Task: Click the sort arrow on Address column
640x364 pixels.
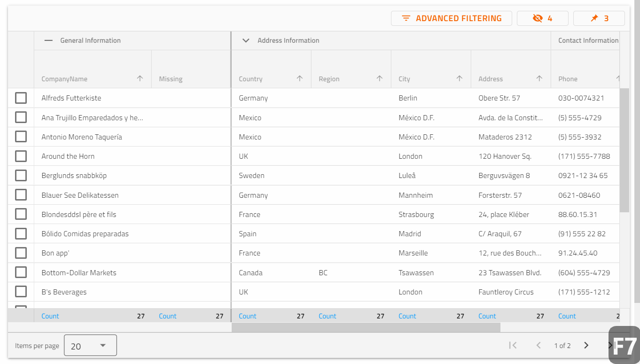Action: (539, 78)
